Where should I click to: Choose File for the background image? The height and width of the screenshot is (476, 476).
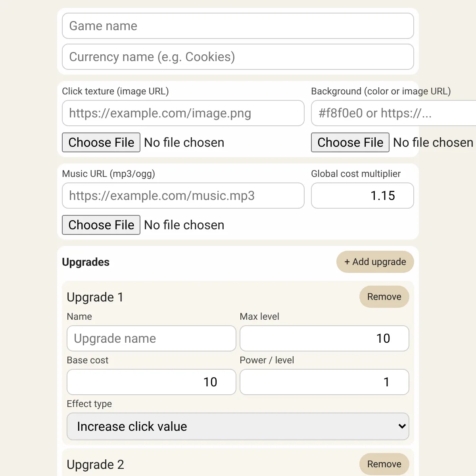(350, 142)
